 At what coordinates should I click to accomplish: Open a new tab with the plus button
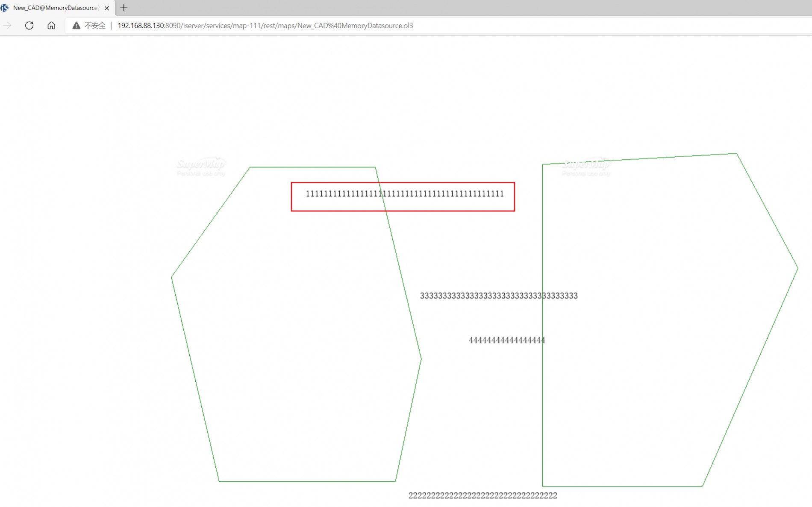click(x=124, y=8)
